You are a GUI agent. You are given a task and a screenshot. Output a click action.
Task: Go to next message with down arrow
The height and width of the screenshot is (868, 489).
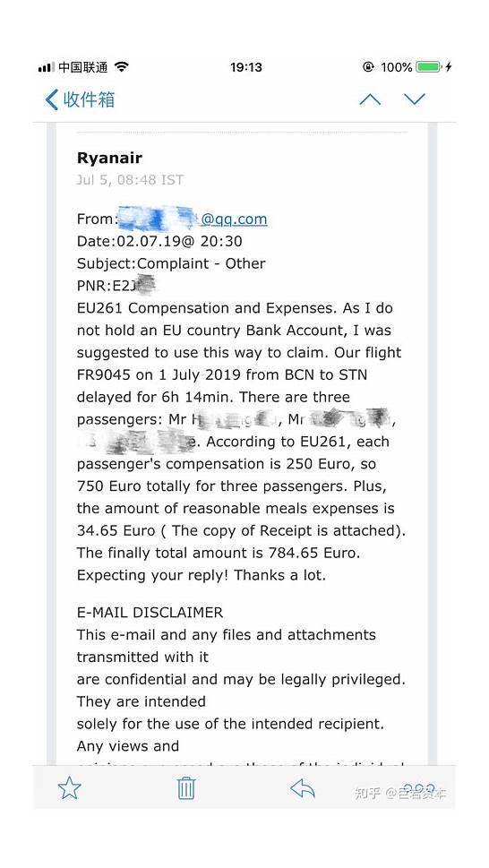click(415, 99)
